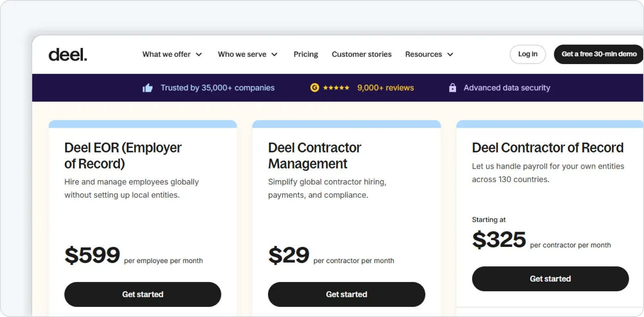Get started with Deel EOR plan
Screen dimensions: 644x317
point(142,294)
